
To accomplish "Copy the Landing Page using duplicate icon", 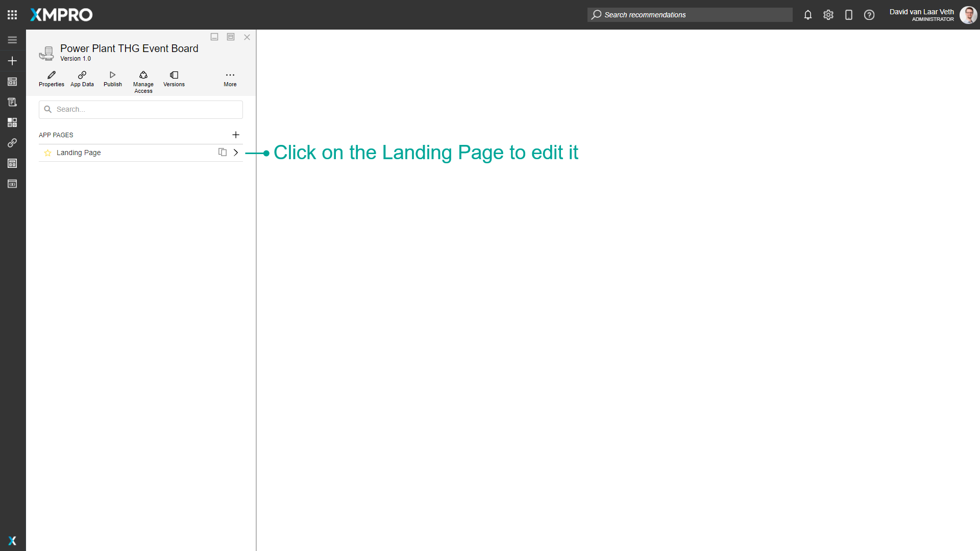I will (223, 152).
